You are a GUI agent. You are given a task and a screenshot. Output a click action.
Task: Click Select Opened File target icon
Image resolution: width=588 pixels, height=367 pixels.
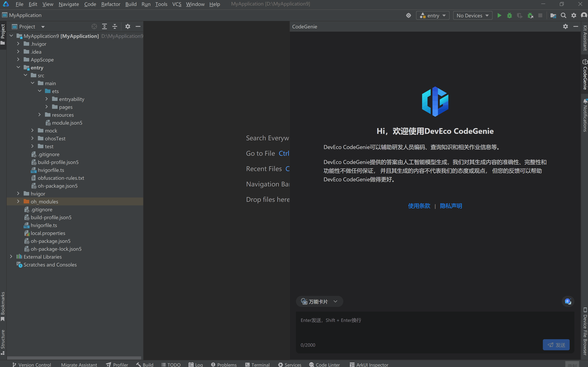pyautogui.click(x=94, y=26)
